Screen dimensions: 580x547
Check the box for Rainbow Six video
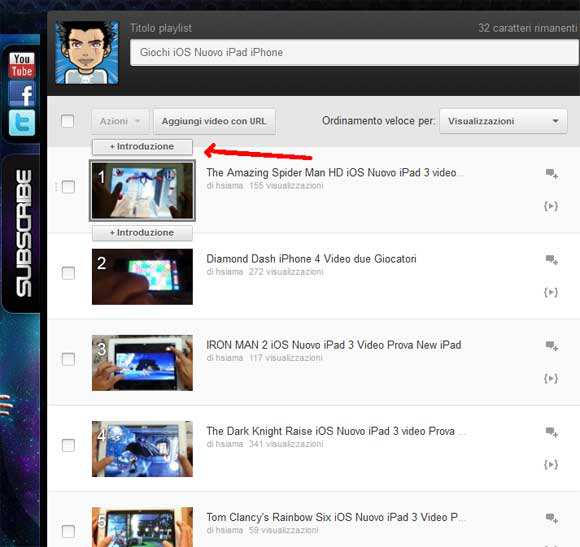[68, 531]
